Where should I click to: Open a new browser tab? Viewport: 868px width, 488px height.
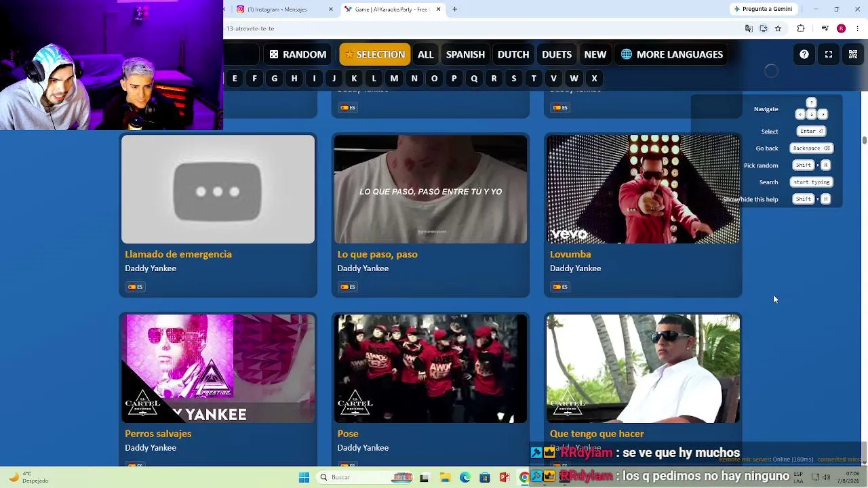pos(454,9)
